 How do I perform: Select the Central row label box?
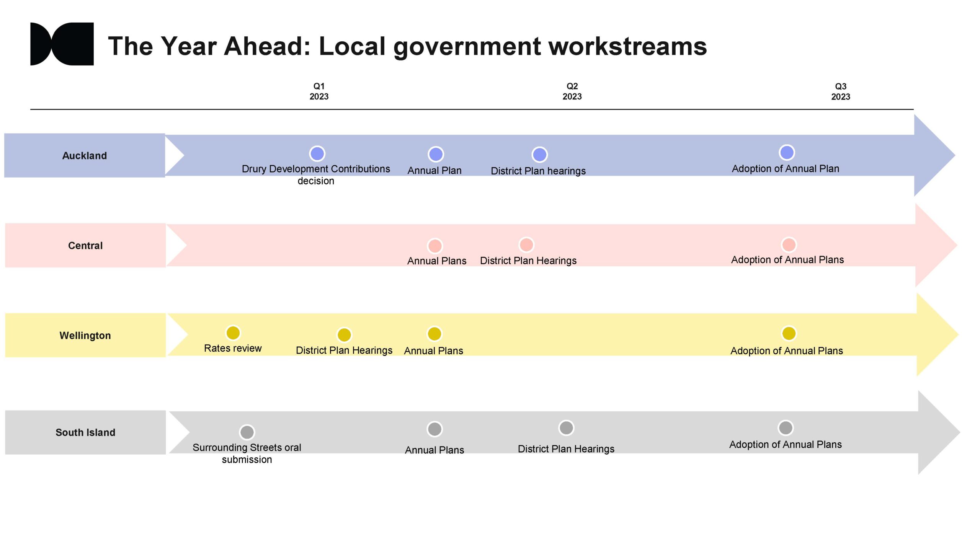pos(85,245)
